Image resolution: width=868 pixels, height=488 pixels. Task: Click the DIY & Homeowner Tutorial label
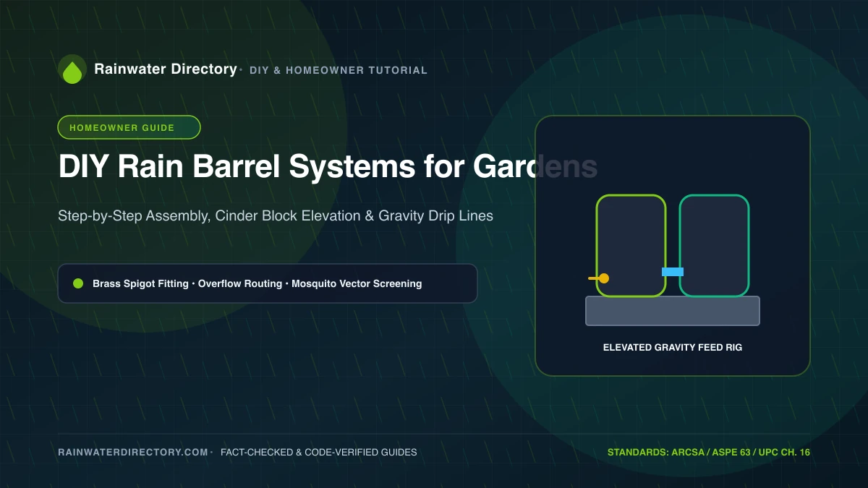(339, 70)
